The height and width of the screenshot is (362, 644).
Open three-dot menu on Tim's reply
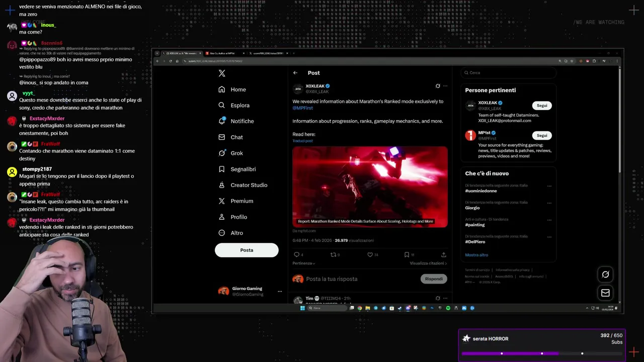point(445,298)
